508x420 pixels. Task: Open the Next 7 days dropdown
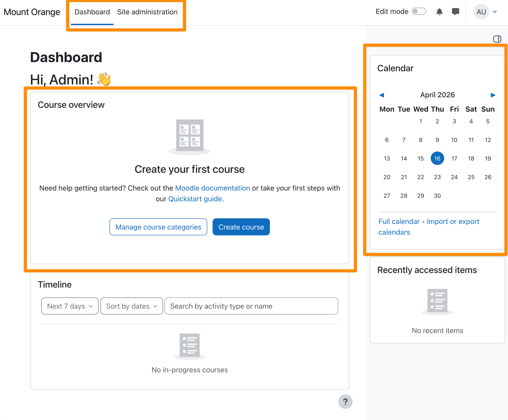click(x=70, y=306)
